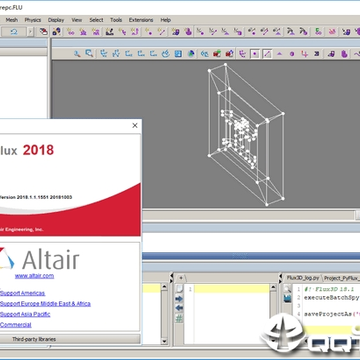Open the Support Americas link
Image resolution: width=360 pixels, height=360 pixels.
coord(22,293)
